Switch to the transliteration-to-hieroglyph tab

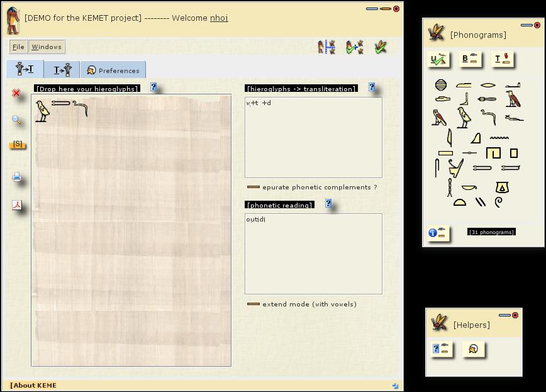(62, 70)
